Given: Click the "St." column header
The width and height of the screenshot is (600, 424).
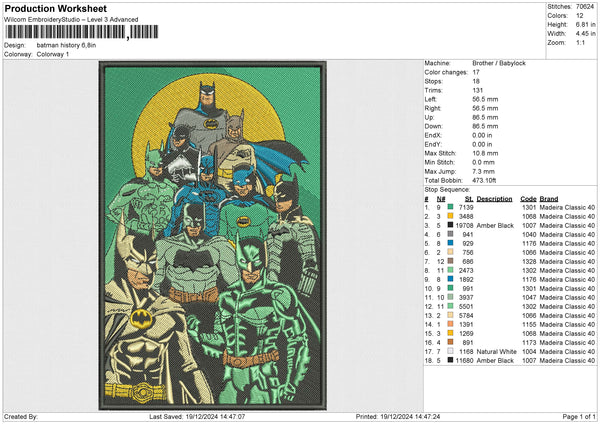Looking at the screenshot, I should pos(469,199).
